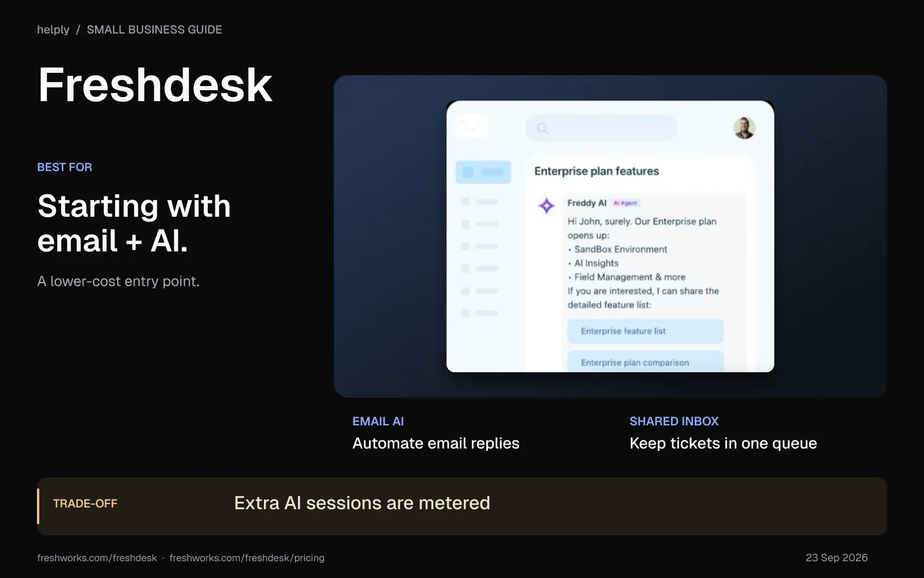Click the mail envelope icon in mockup
924x578 pixels.
(472, 125)
